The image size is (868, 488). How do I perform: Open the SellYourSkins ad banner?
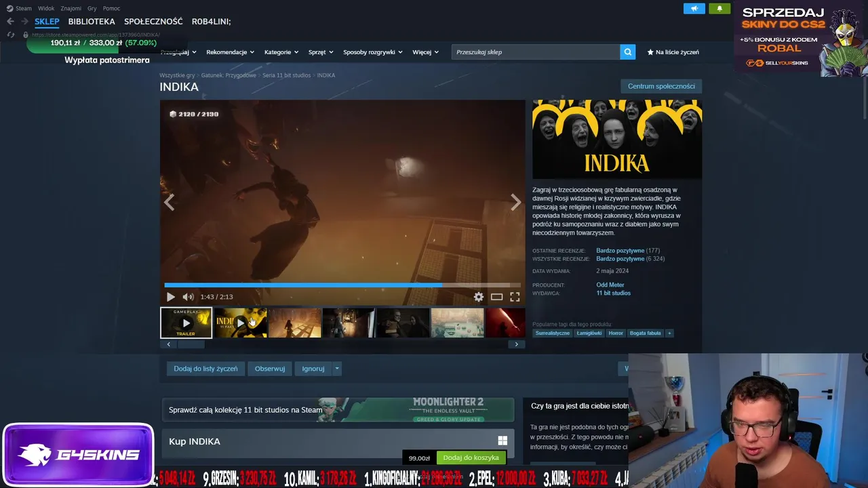(x=801, y=38)
